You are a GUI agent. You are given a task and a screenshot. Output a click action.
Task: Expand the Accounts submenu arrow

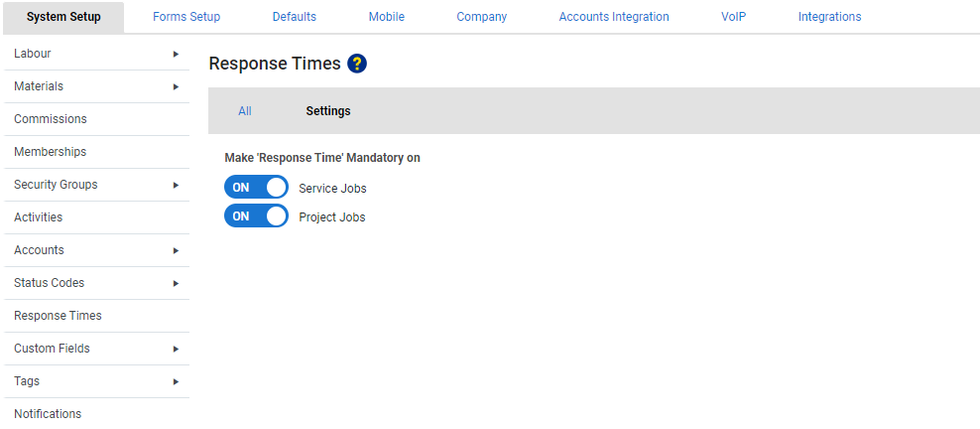coord(177,250)
